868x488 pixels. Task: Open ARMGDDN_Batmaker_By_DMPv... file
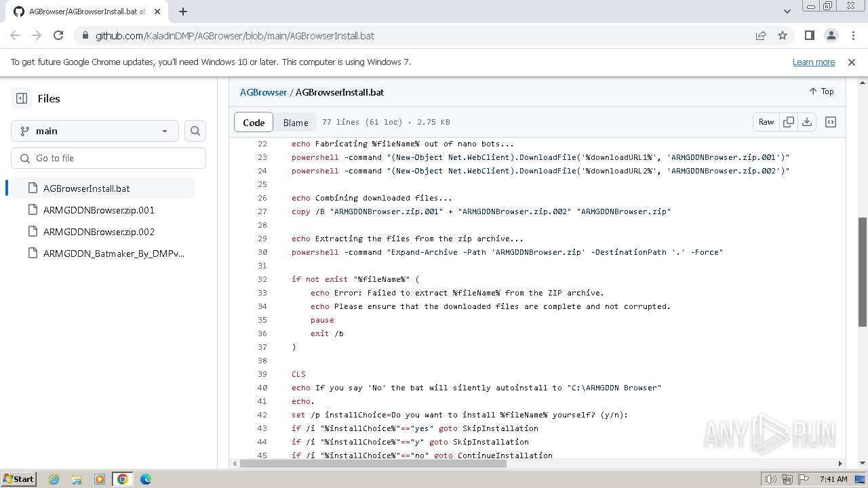113,253
